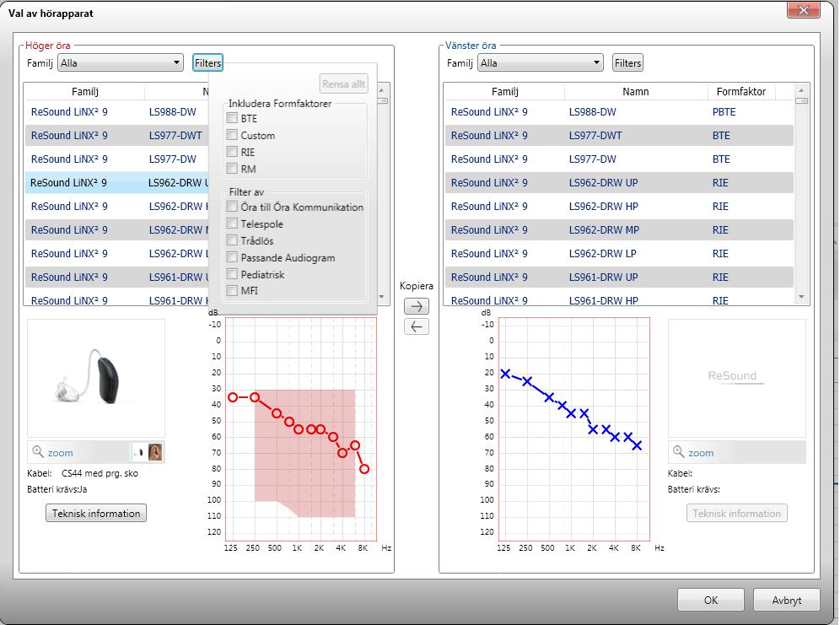
Task: Copy right ear selection to left ear
Action: 417,306
